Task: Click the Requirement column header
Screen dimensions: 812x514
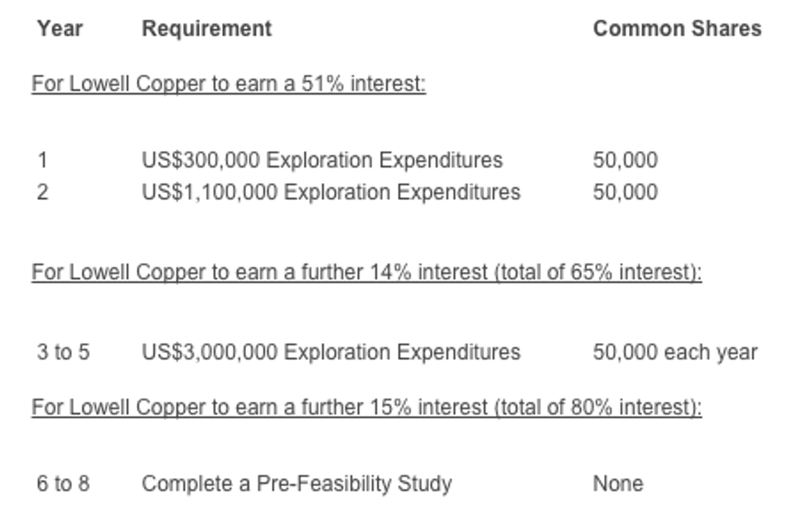Action: point(206,29)
